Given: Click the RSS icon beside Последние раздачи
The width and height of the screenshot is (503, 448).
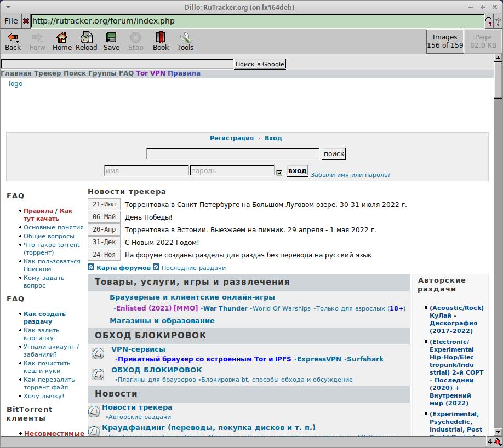Looking at the screenshot, I should 156,267.
